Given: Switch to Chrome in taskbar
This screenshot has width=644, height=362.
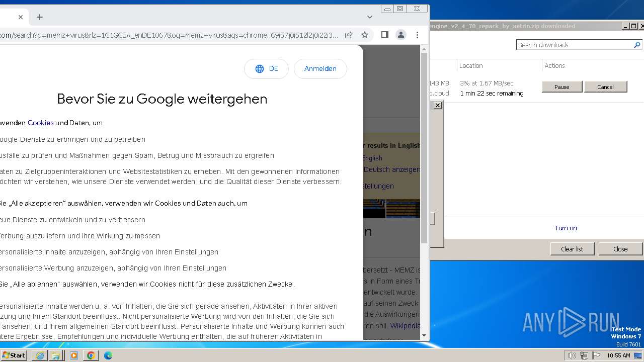Looking at the screenshot, I should [x=91, y=355].
